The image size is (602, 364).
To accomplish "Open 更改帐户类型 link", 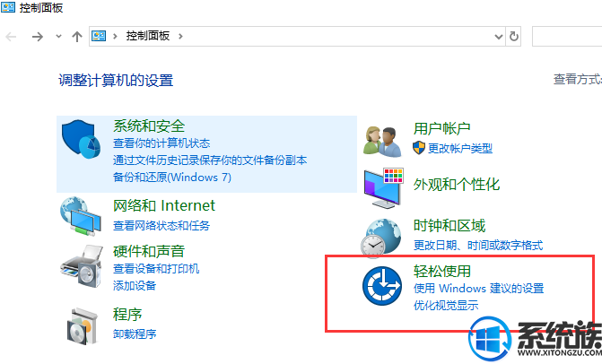I will (x=460, y=148).
